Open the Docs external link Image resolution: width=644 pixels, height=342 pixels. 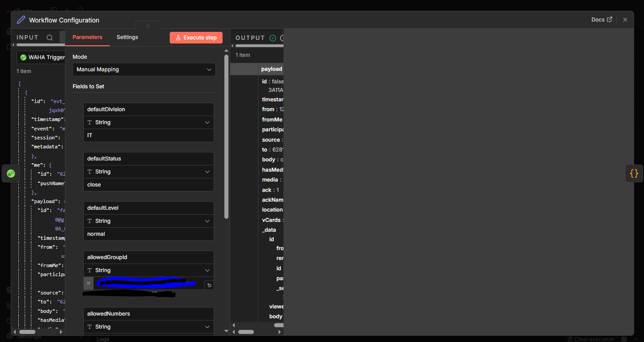click(601, 20)
